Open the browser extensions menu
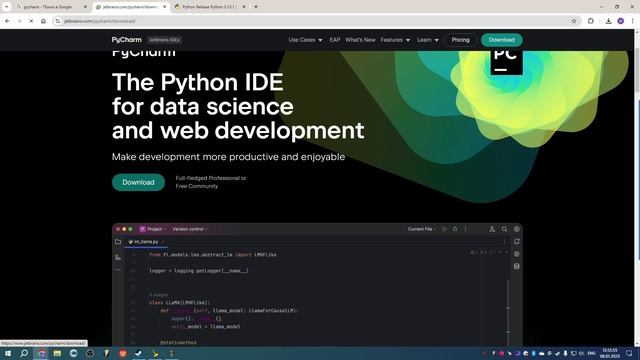640x360 pixels. pos(591,21)
